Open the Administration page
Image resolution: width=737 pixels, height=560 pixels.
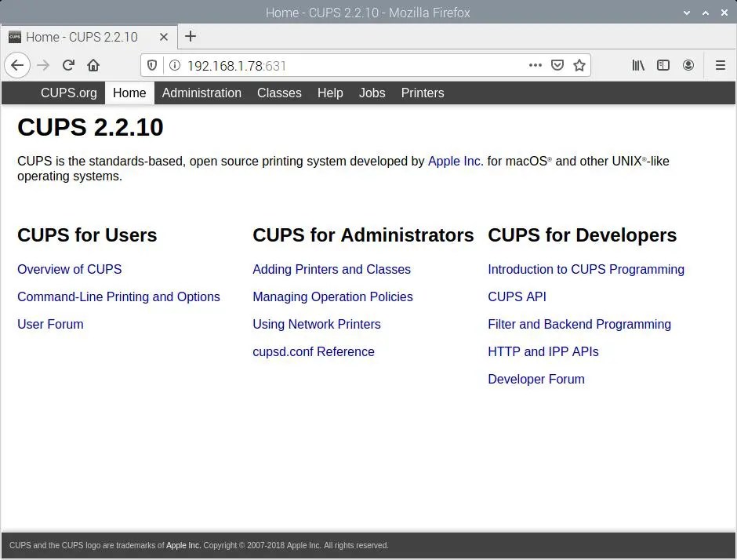pyautogui.click(x=201, y=93)
